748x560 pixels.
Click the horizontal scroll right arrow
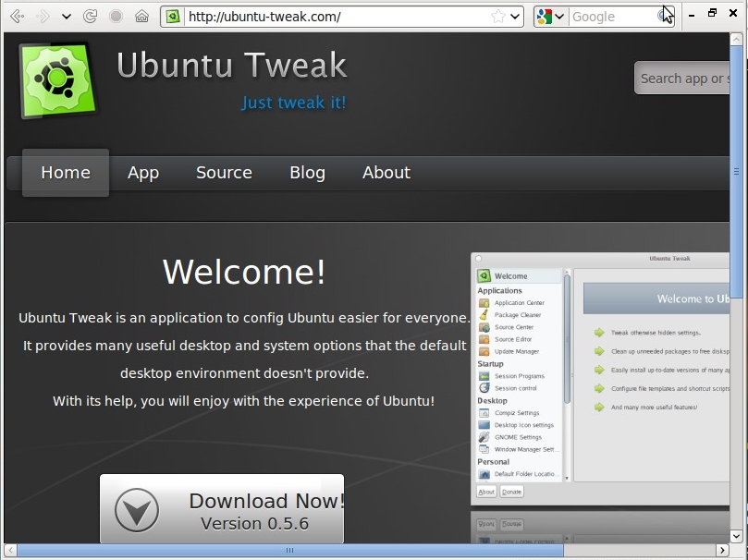(x=723, y=550)
